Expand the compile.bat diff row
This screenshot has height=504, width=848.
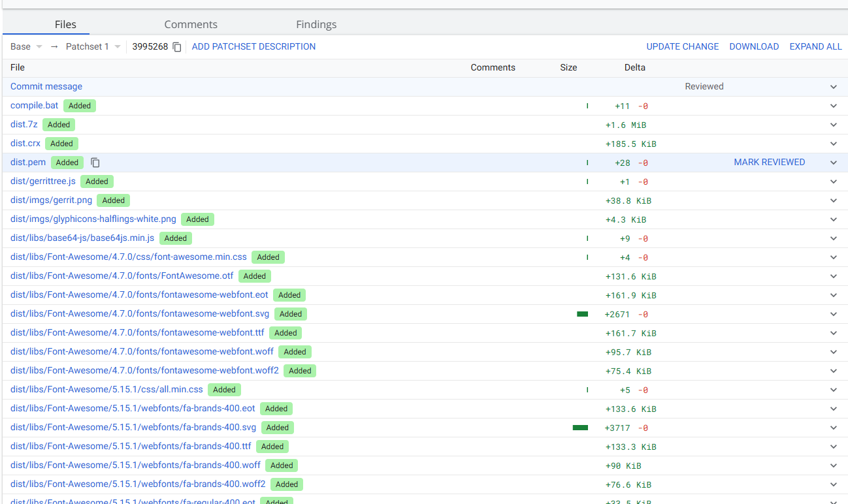833,106
